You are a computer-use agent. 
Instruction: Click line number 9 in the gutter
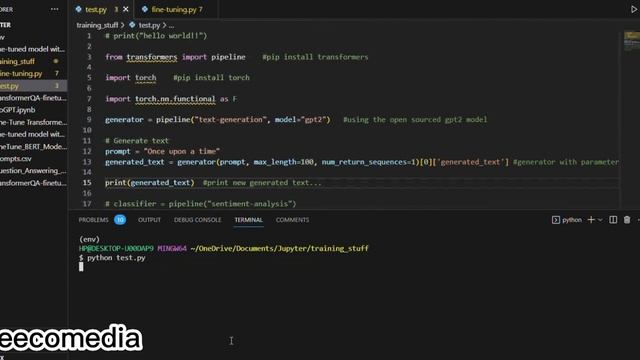[x=89, y=120]
